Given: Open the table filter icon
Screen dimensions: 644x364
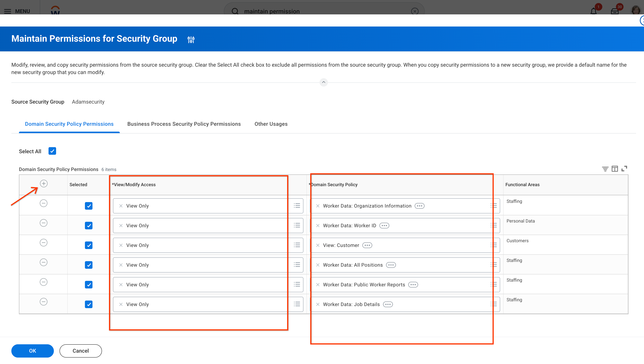Looking at the screenshot, I should point(605,169).
